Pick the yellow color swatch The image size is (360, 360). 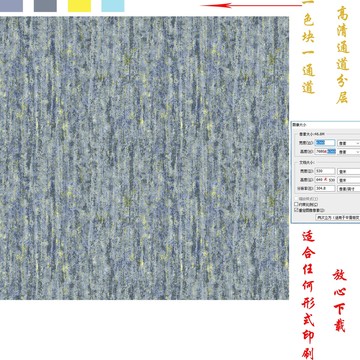coord(79,6)
